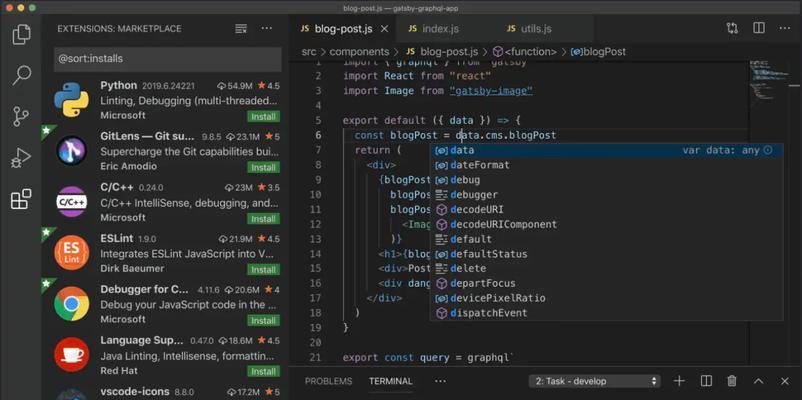Screen dimensions: 802x400
Task: Close the blog-post.js tab
Action: point(385,29)
